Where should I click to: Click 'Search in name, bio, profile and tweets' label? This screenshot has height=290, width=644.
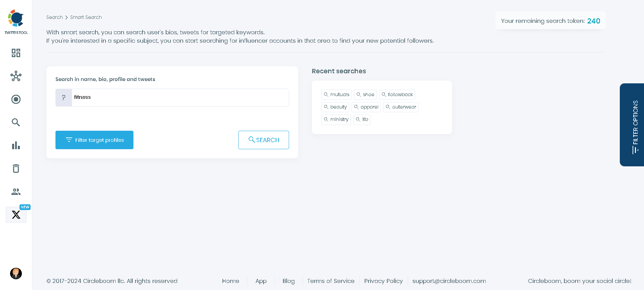[x=105, y=79]
